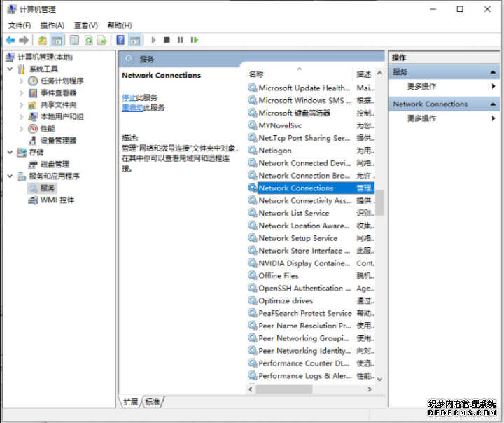Expand the 事件查看器 node arrow

21,93
